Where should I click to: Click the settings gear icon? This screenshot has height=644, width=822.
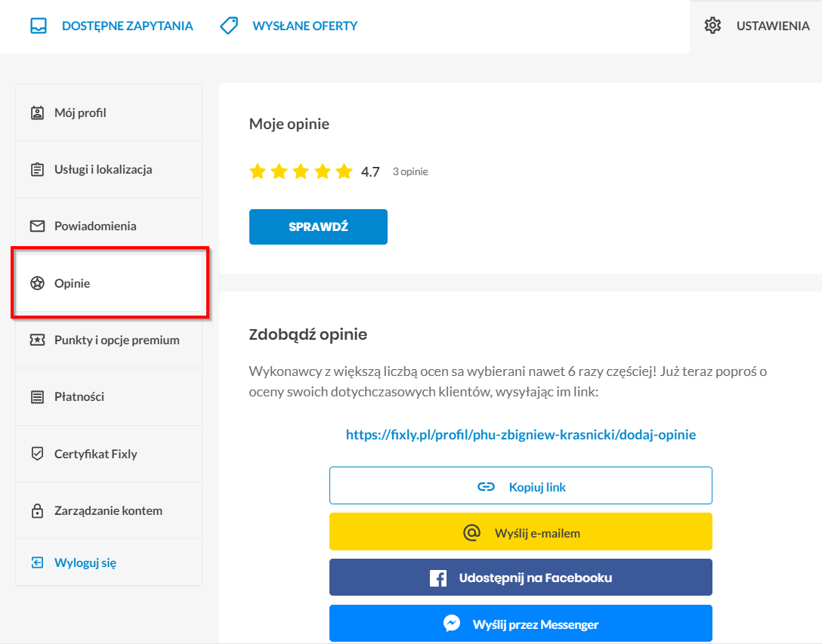(x=712, y=25)
